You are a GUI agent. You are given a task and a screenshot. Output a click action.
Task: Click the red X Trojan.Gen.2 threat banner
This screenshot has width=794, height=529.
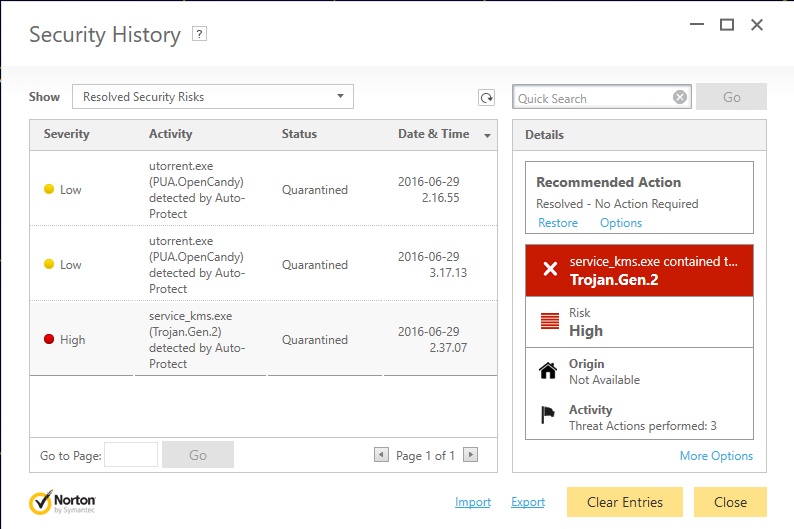click(x=639, y=270)
